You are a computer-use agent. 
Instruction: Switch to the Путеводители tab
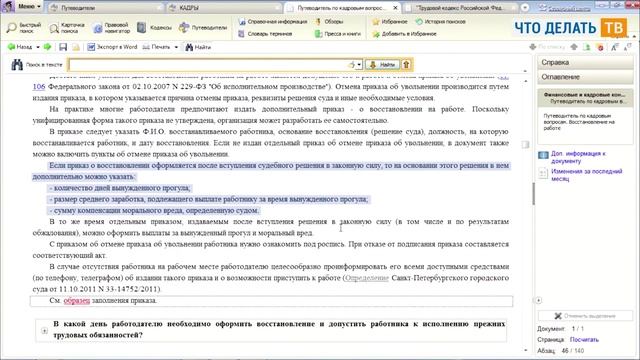click(x=106, y=8)
